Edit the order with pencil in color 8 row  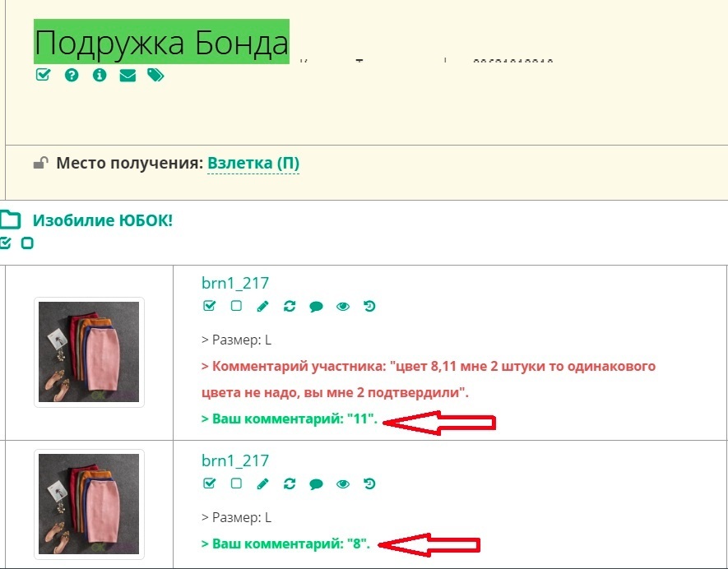click(x=262, y=484)
